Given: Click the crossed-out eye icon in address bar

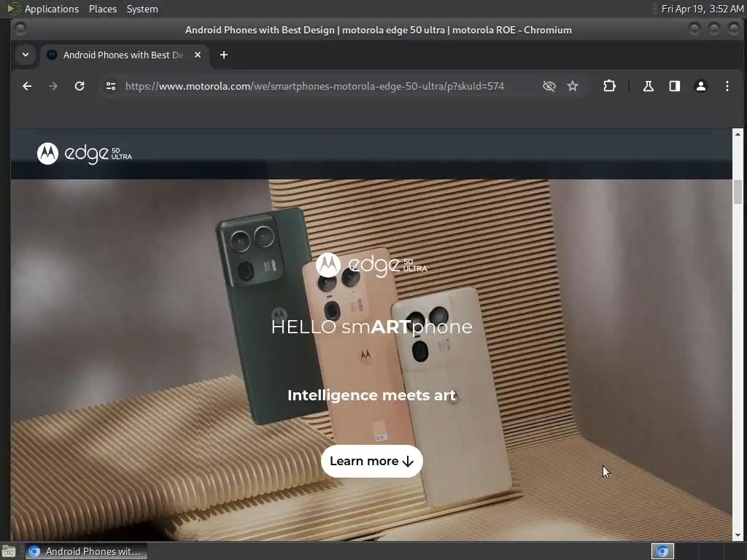Looking at the screenshot, I should click(x=549, y=86).
